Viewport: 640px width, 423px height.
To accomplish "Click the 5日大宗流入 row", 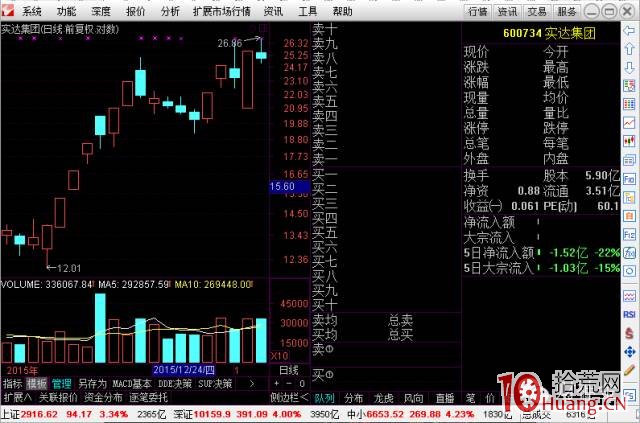I will point(542,268).
